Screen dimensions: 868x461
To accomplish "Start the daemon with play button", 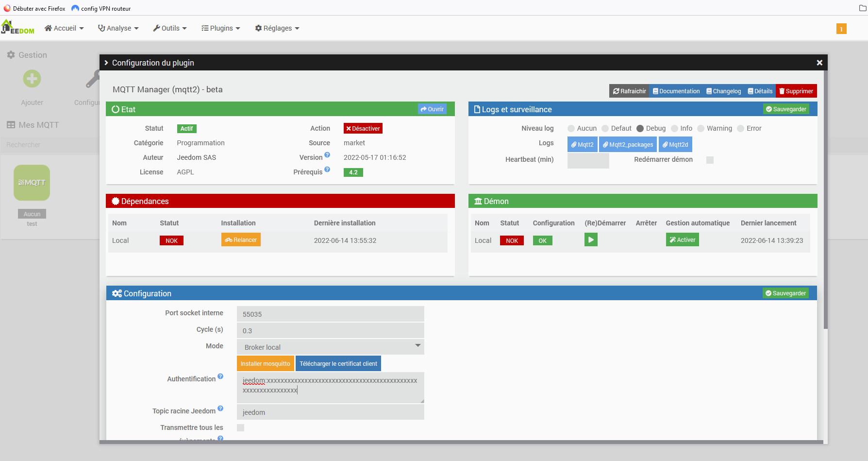I will click(x=591, y=239).
